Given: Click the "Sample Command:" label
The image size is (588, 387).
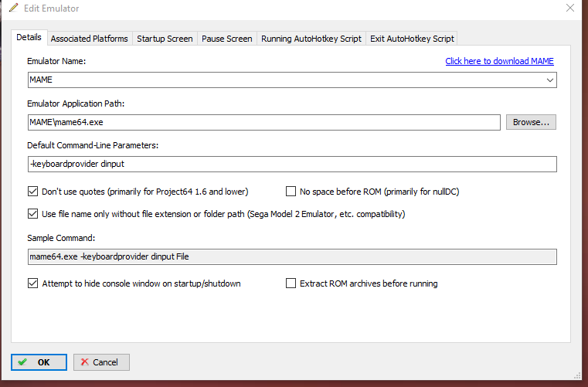Looking at the screenshot, I should click(x=61, y=238).
